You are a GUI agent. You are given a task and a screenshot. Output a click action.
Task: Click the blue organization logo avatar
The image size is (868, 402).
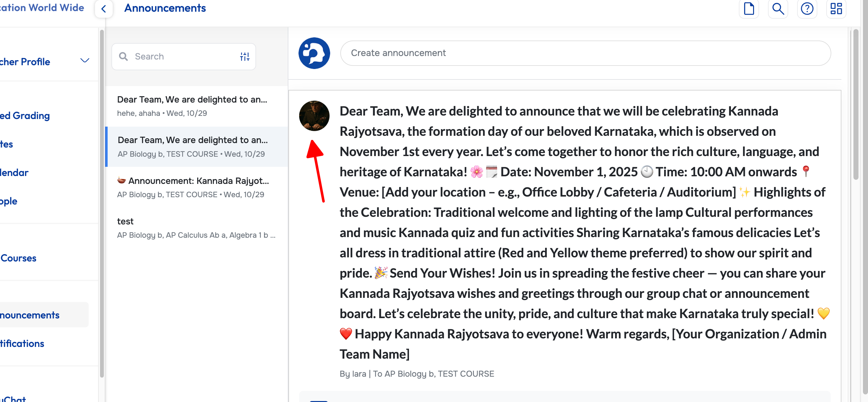click(x=314, y=53)
